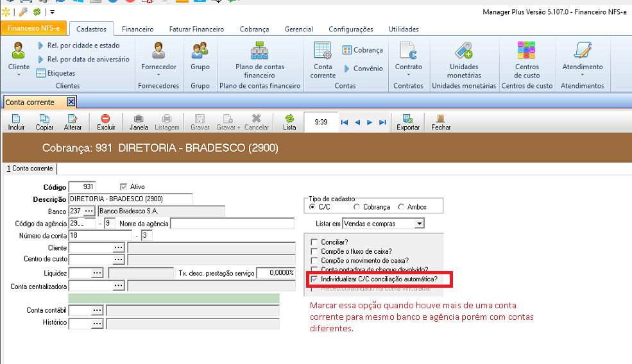
Task: Click the Copiar record icon
Action: click(x=44, y=121)
